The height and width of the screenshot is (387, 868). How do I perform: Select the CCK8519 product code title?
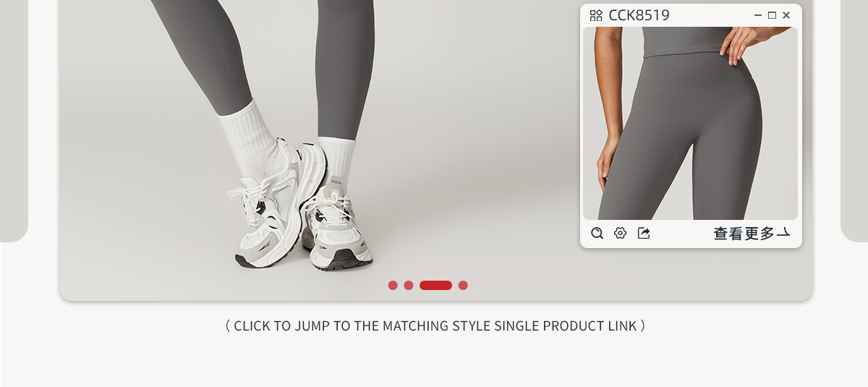(x=639, y=15)
